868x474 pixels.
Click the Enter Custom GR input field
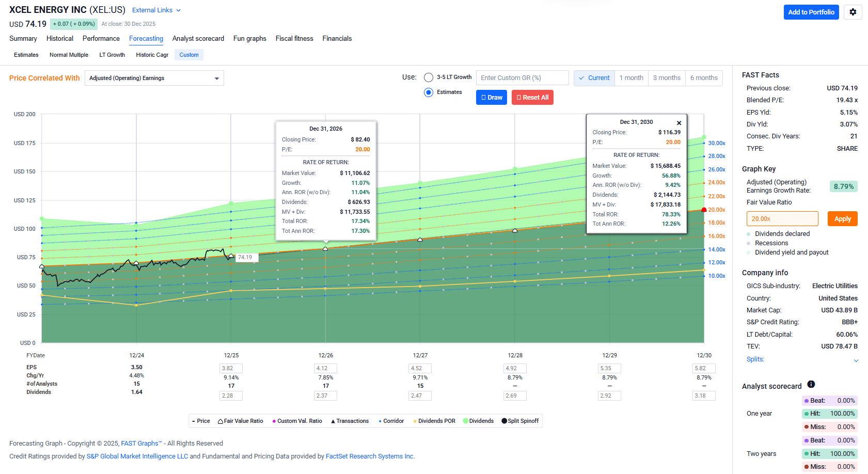[x=522, y=78]
